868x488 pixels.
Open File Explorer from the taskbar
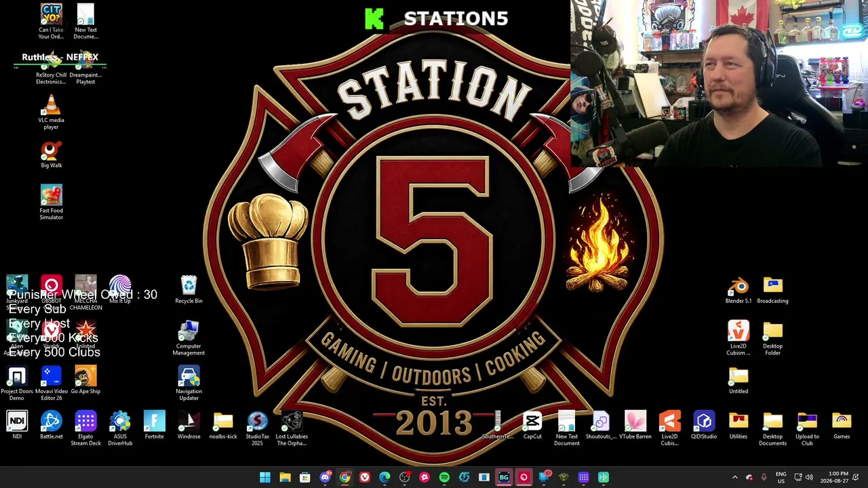[285, 477]
